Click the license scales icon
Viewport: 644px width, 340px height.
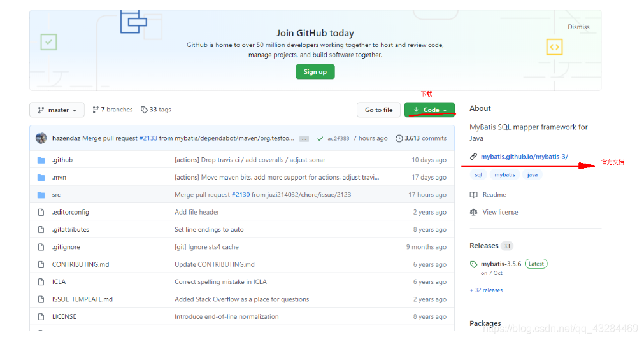473,212
